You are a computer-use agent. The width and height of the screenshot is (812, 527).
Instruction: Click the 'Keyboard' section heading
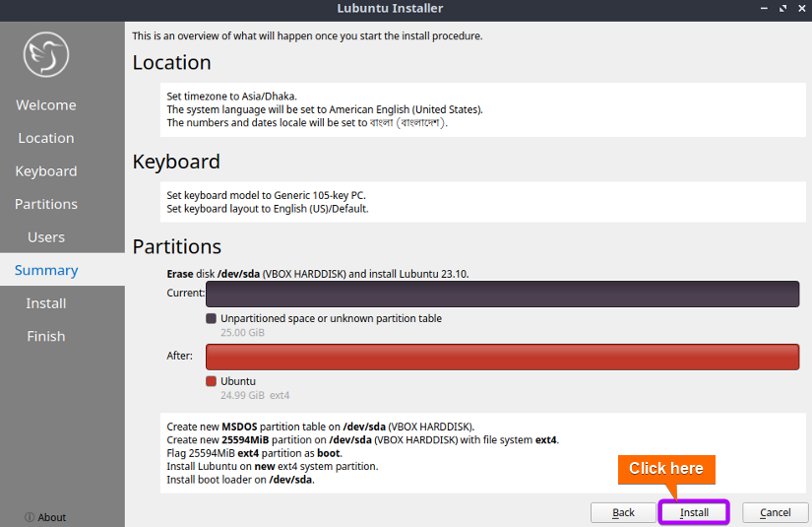tap(176, 162)
